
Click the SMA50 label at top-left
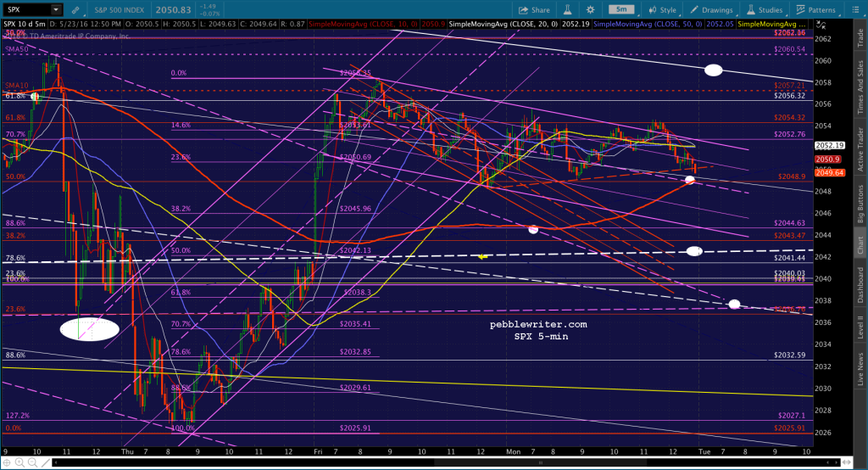coord(17,49)
